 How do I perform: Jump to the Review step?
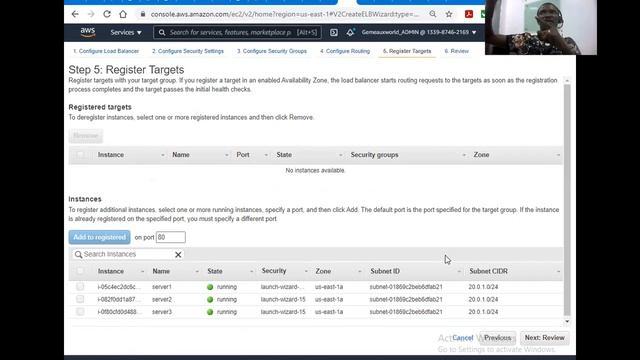click(456, 51)
